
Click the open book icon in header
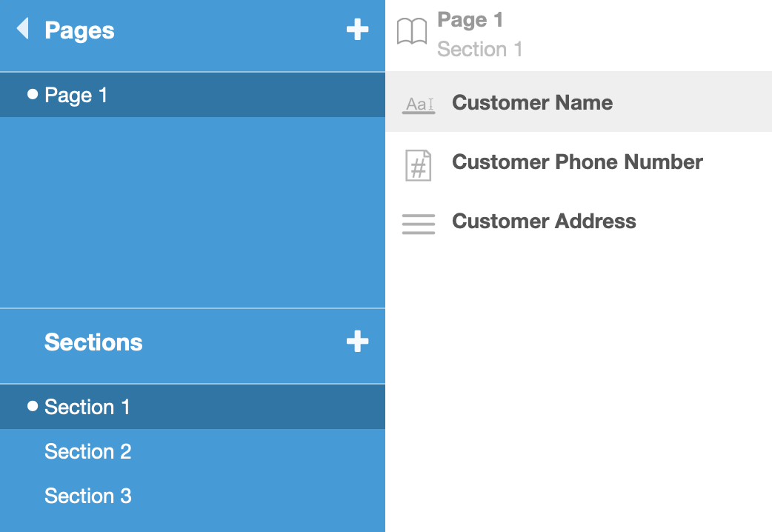(412, 33)
